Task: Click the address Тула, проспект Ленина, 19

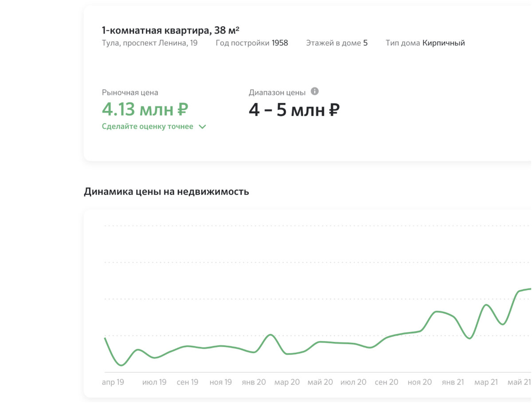Action: click(150, 43)
